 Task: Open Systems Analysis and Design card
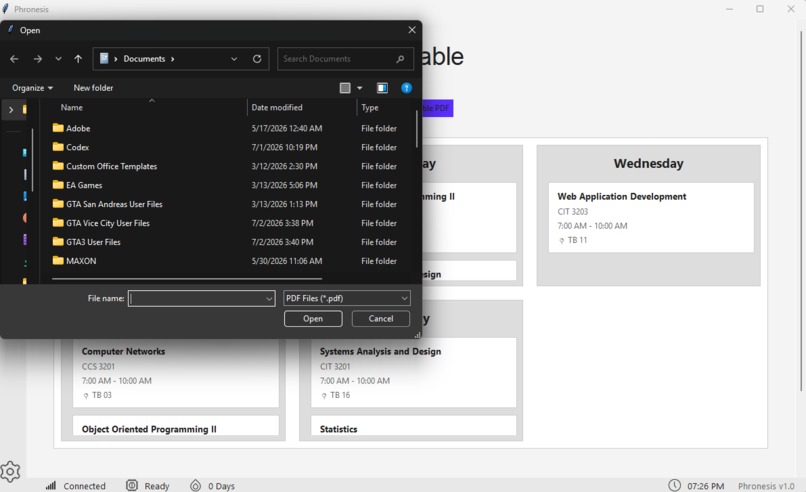(x=414, y=373)
